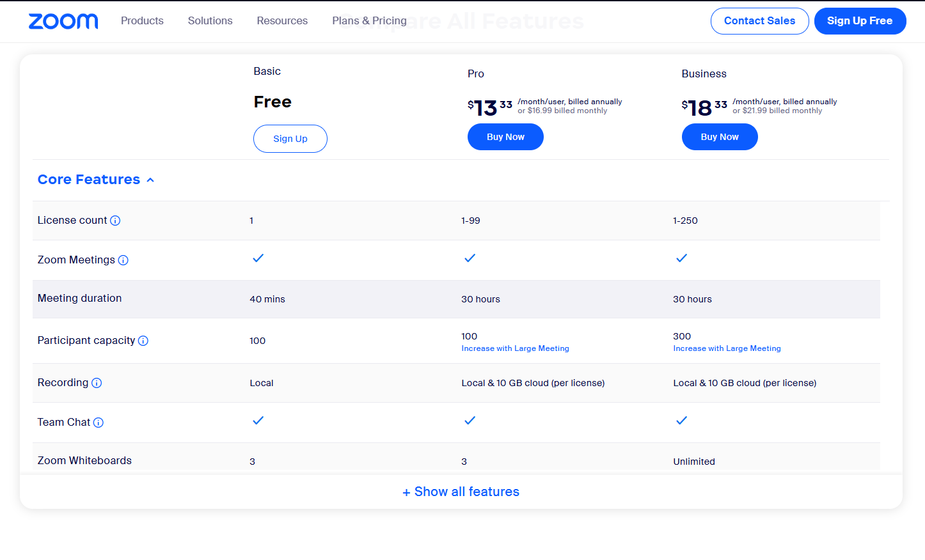Click info icon next to Participant capacity
Image resolution: width=925 pixels, height=560 pixels.
143,341
